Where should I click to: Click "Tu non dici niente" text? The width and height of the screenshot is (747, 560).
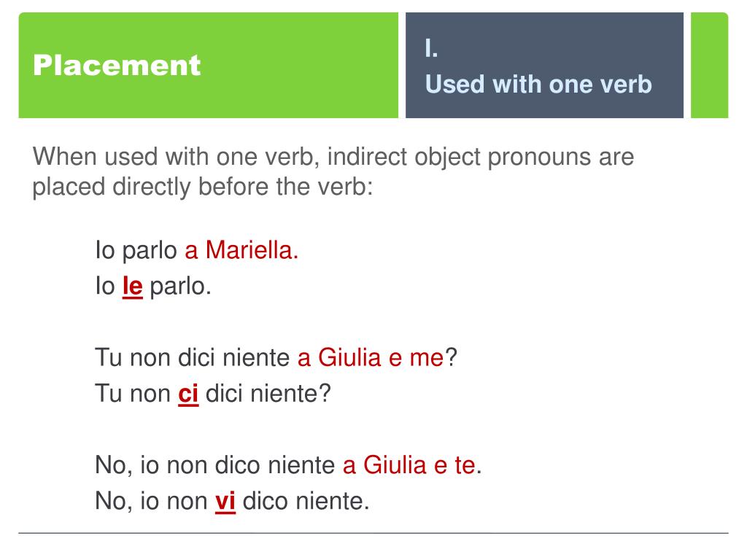pos(192,357)
